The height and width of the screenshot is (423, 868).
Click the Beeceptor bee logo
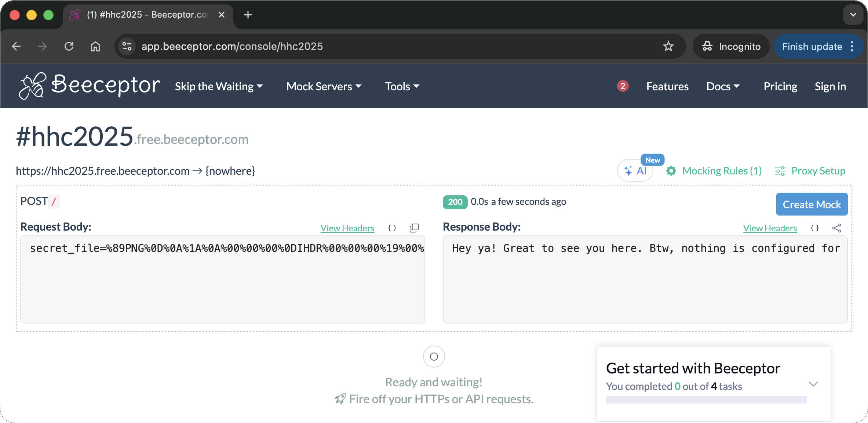(x=32, y=86)
